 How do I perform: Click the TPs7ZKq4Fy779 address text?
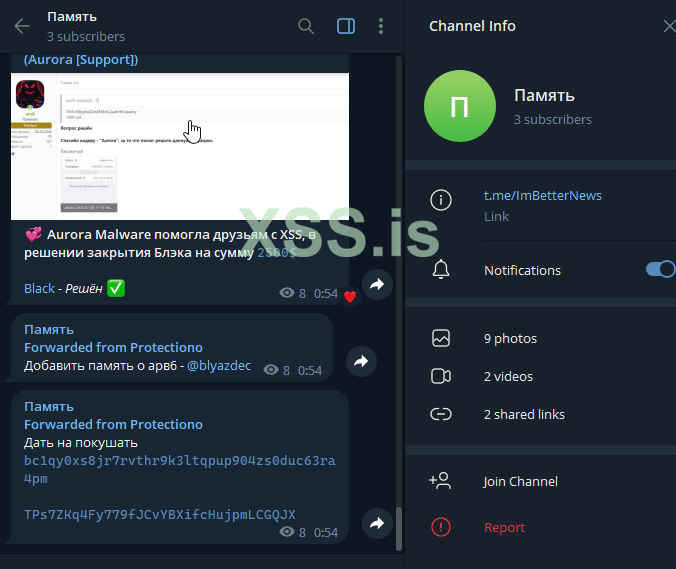(x=160, y=514)
